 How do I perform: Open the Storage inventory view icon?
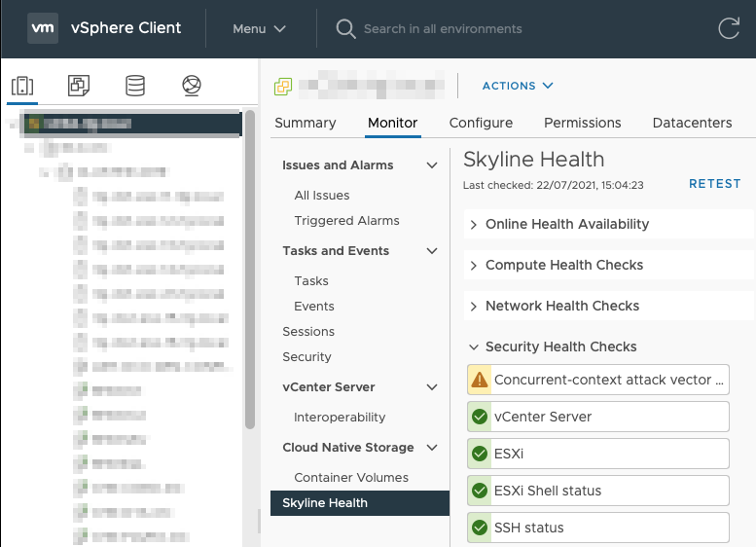click(135, 86)
